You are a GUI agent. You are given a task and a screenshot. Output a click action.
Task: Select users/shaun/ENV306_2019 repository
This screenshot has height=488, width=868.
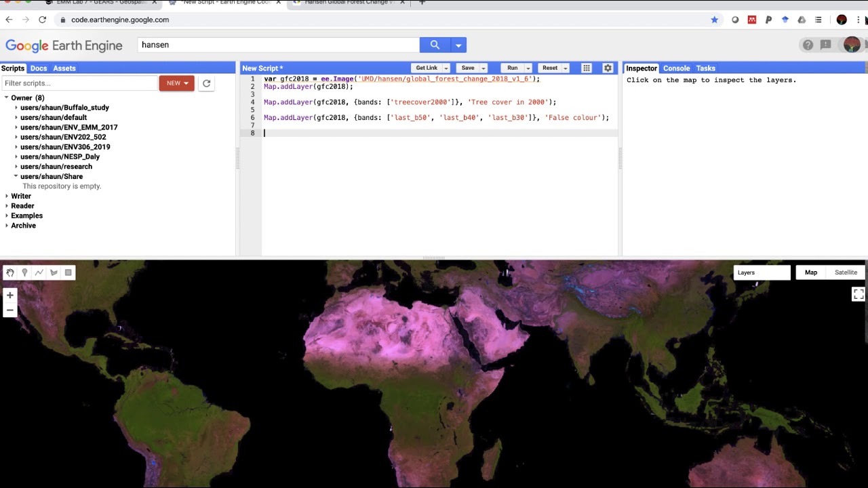(x=65, y=147)
